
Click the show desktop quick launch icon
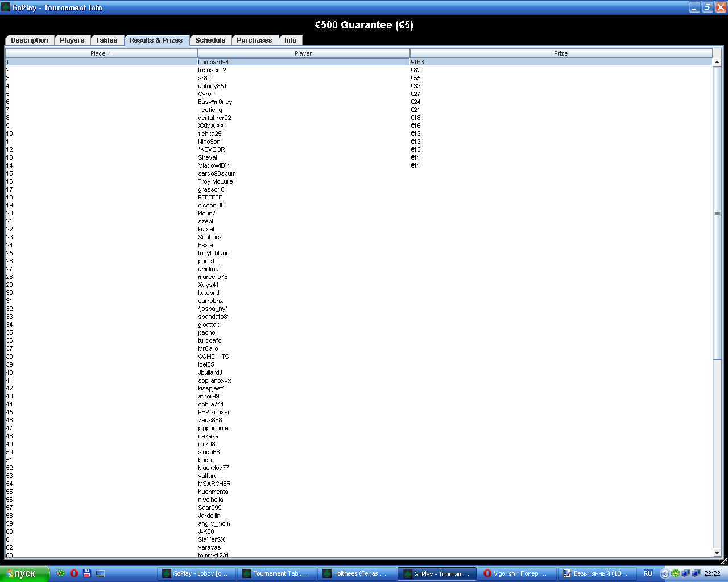(100, 573)
